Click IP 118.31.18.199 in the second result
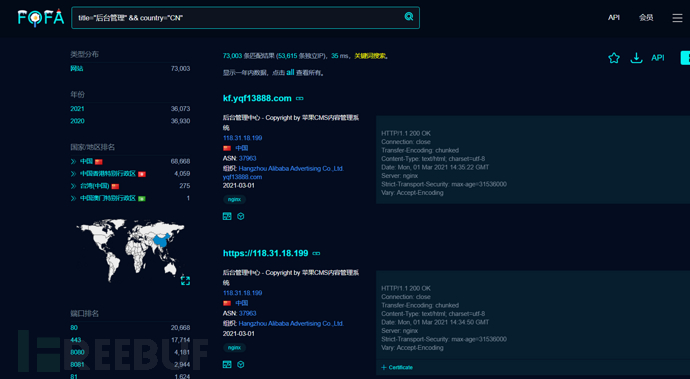 click(242, 293)
